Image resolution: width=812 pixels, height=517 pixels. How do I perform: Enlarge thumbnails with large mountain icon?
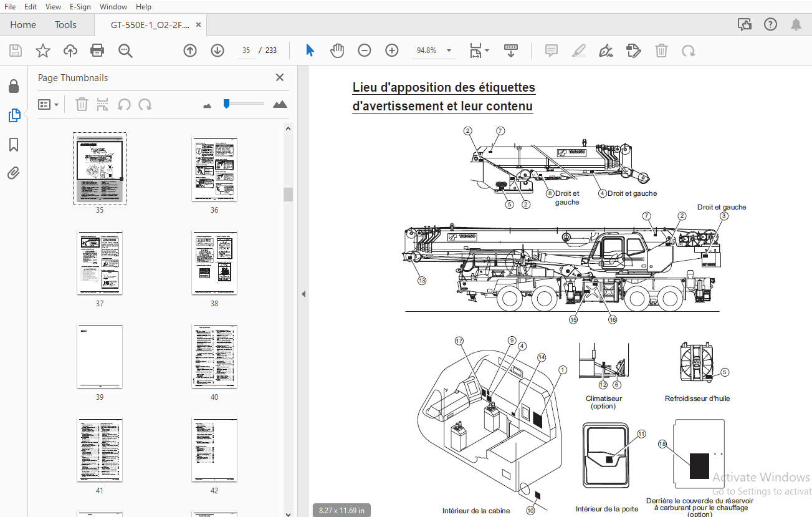point(280,104)
